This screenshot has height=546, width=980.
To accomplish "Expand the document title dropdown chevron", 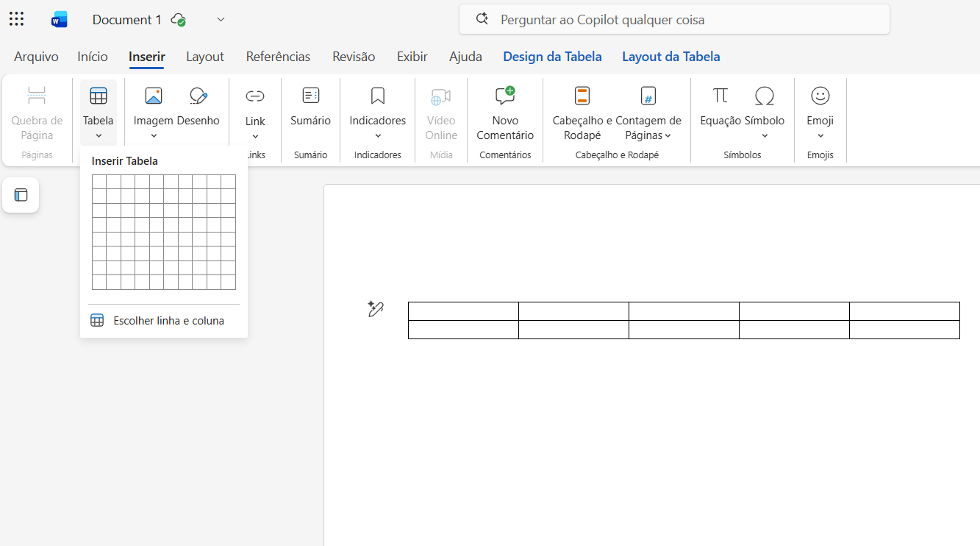I will click(221, 20).
